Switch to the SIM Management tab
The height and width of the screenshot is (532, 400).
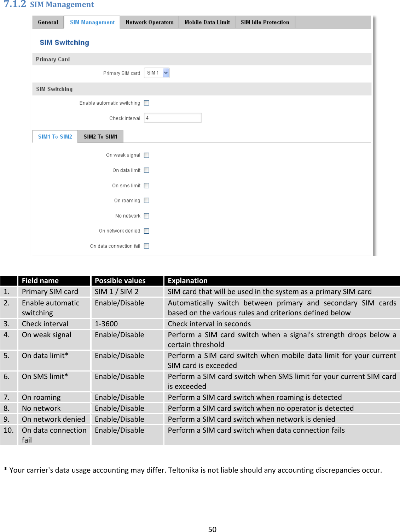point(92,22)
